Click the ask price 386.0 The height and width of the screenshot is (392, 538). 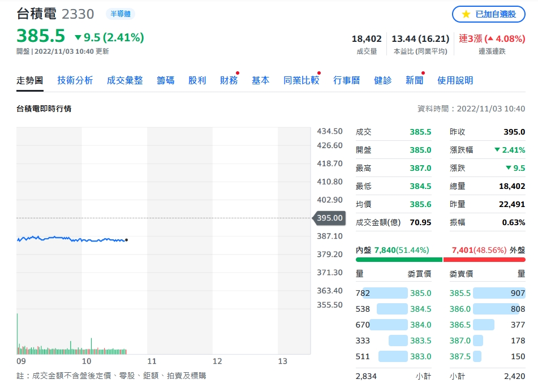tap(460, 309)
